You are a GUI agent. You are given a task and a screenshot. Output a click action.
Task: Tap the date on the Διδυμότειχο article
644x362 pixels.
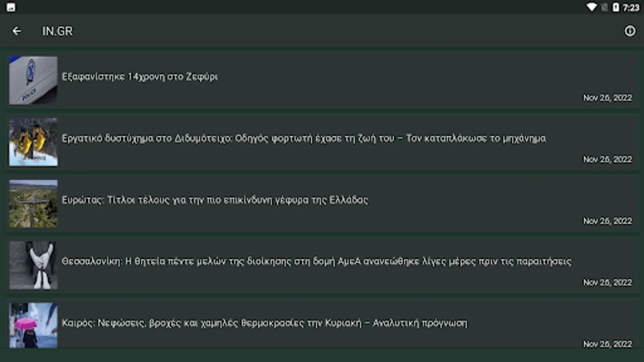click(x=607, y=159)
